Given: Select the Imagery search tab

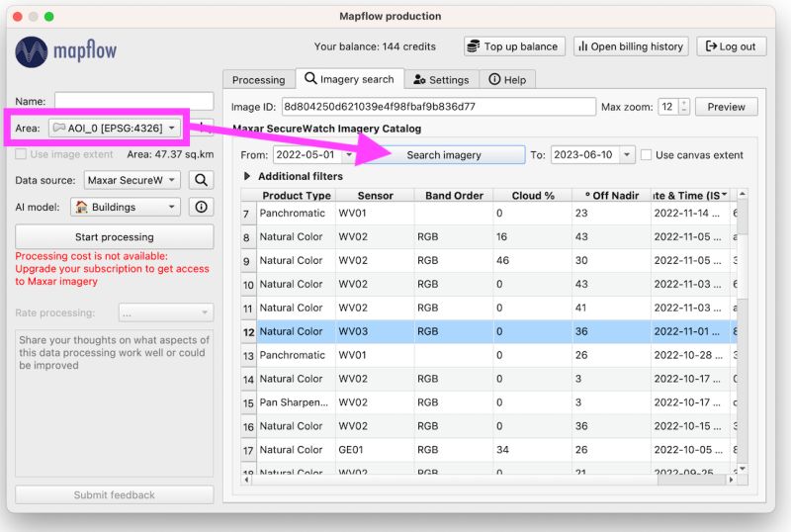Looking at the screenshot, I should (349, 79).
